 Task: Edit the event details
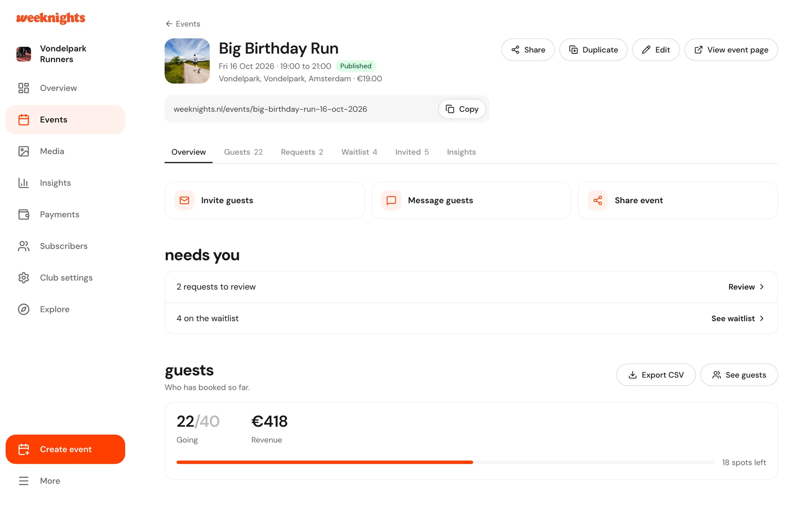656,50
